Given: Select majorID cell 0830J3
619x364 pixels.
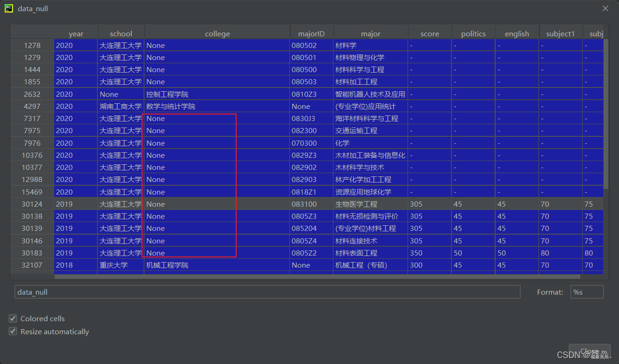Looking at the screenshot, I should click(x=312, y=118).
